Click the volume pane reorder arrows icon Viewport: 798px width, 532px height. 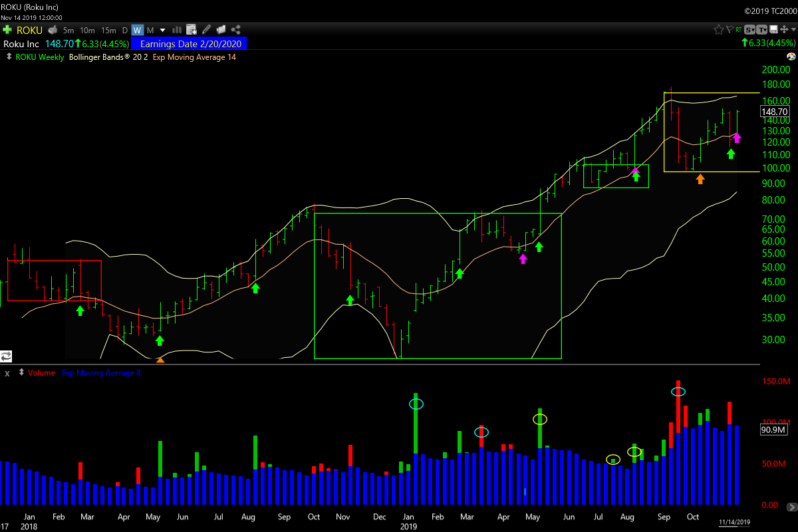(x=23, y=373)
